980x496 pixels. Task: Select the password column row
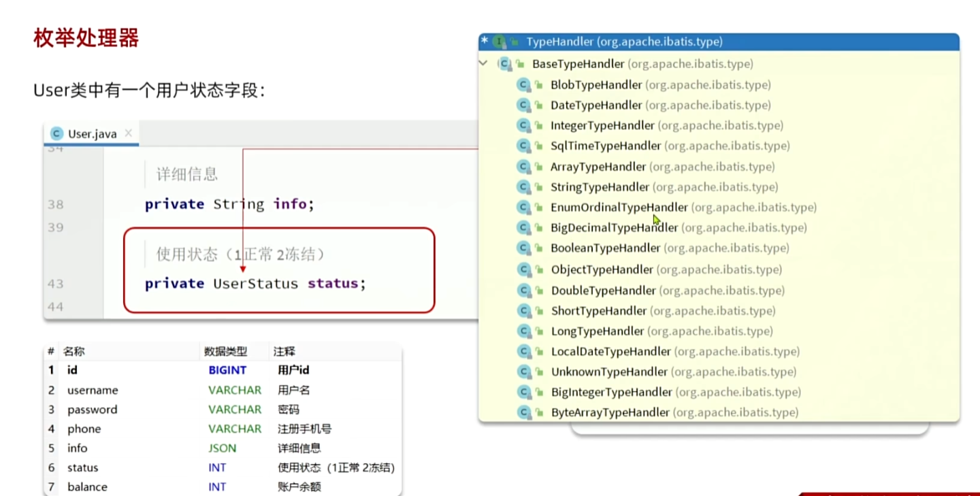click(223, 410)
